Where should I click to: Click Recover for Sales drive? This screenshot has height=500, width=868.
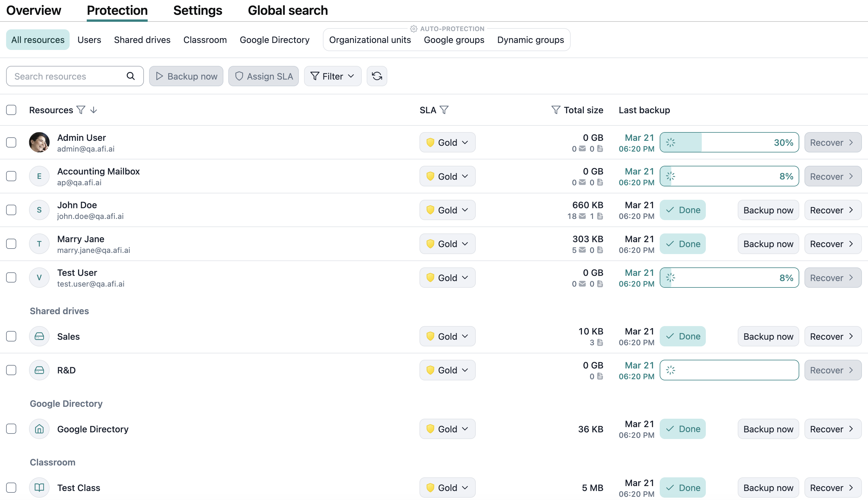pyautogui.click(x=832, y=336)
